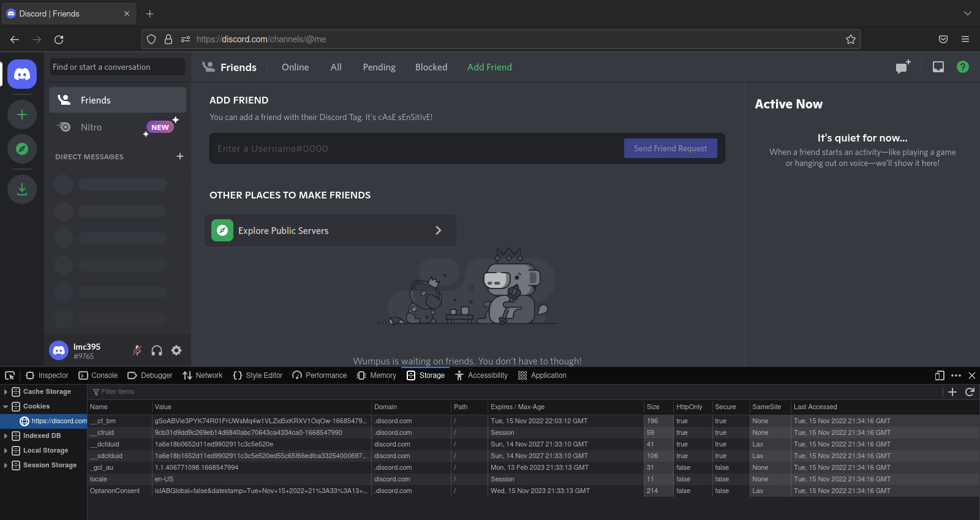Click the Download Apps icon in sidebar

pyautogui.click(x=22, y=189)
